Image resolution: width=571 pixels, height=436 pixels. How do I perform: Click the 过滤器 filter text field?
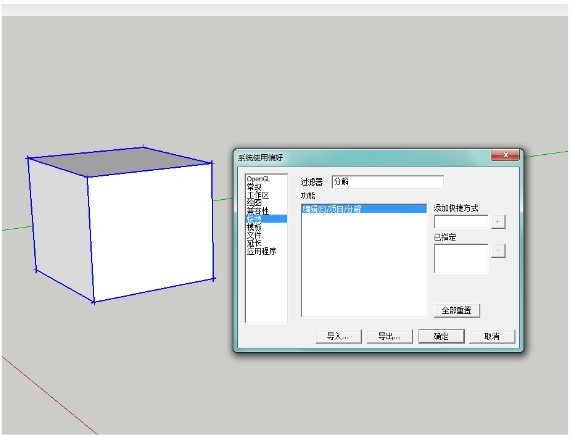pos(388,182)
